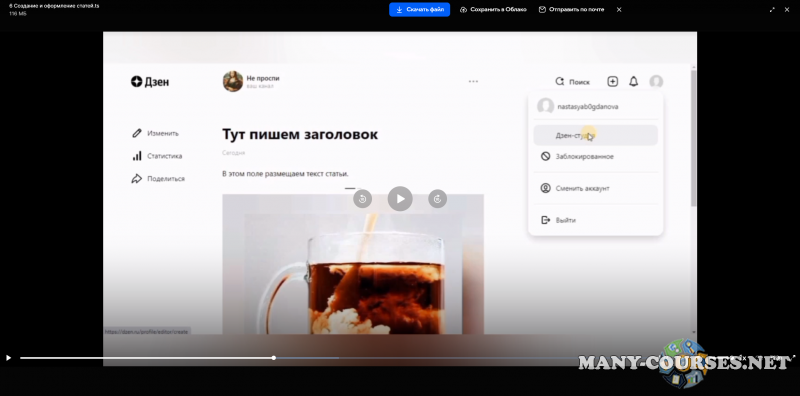Skip forward with the forward icon
Viewport: 800px width, 396px height.
(437, 199)
